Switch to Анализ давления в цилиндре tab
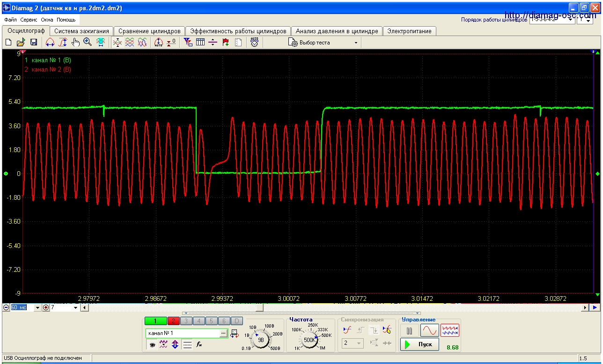The image size is (603, 364). (x=337, y=31)
